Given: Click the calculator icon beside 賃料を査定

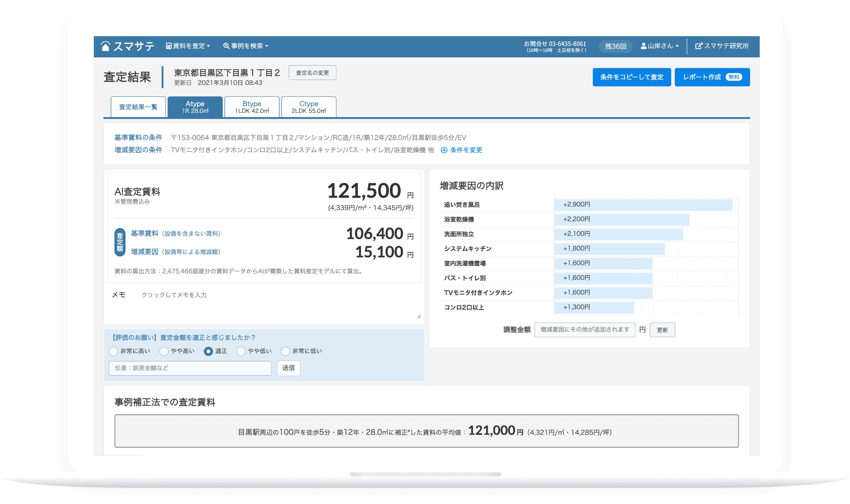Looking at the screenshot, I should (168, 46).
